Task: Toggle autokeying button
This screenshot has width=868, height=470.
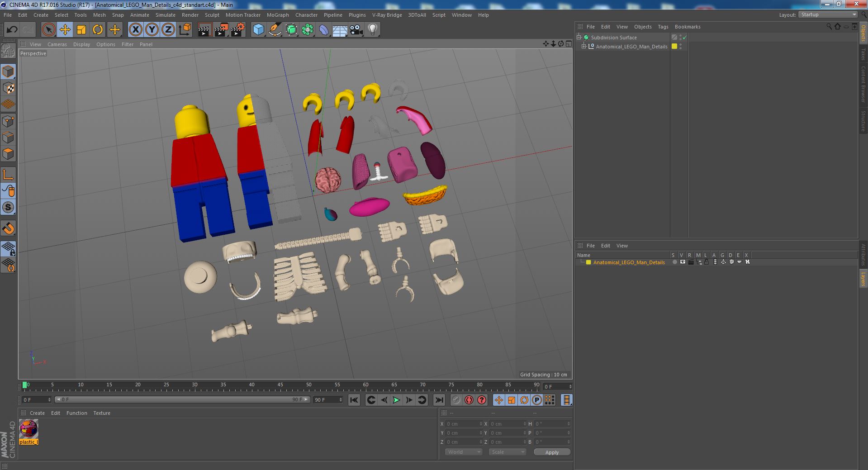Action: pos(469,400)
